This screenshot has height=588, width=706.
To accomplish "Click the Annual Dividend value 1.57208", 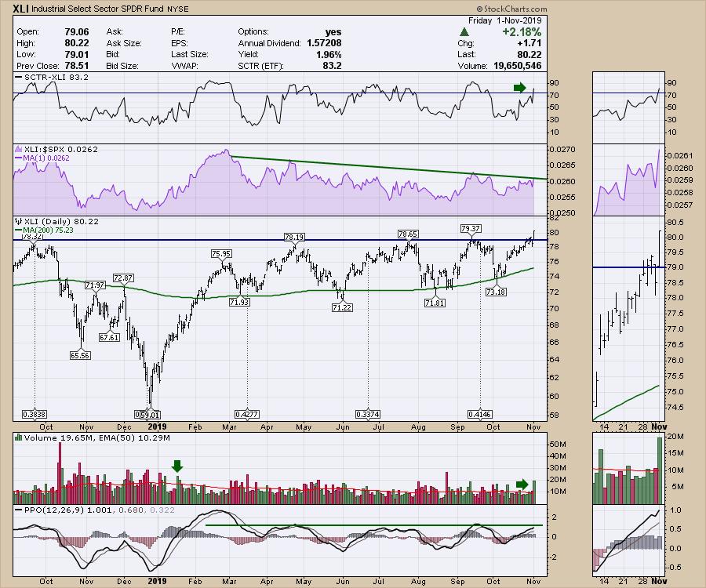I will (324, 43).
